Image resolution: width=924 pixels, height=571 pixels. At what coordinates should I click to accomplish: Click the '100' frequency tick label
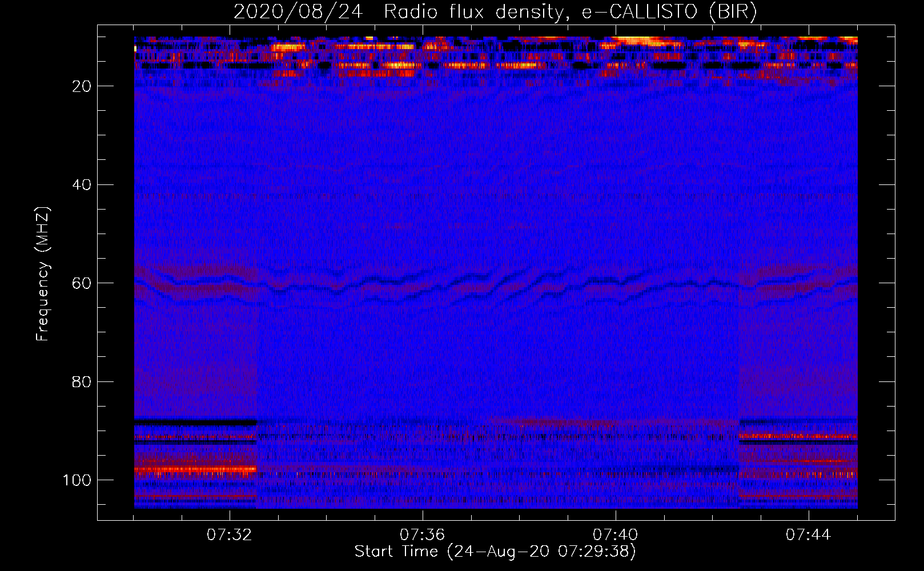click(78, 480)
